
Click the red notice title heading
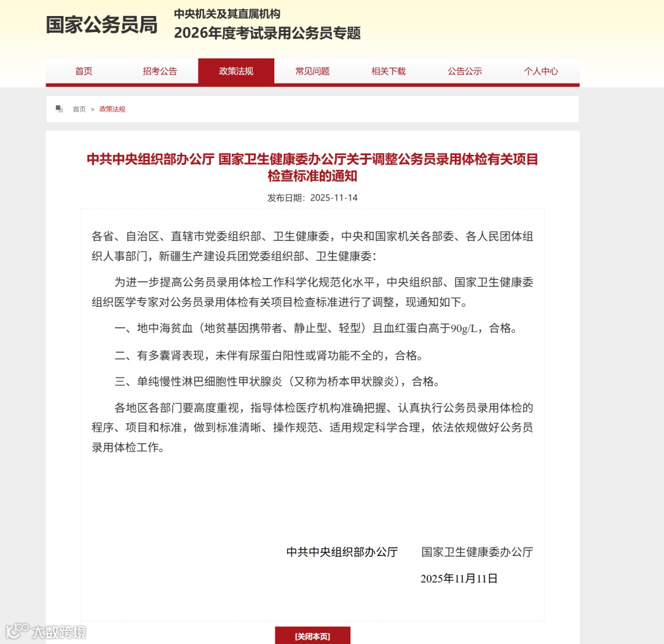pyautogui.click(x=312, y=168)
